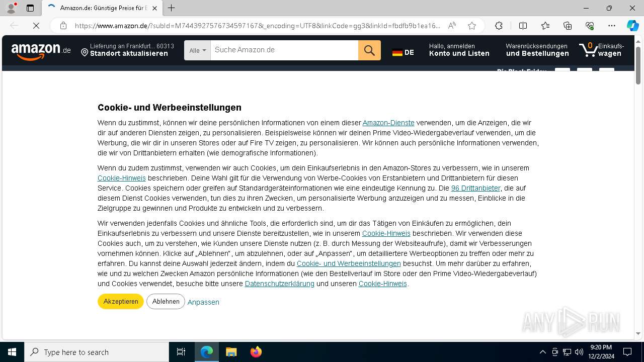Click the orange search magnifier button
The width and height of the screenshot is (644, 362).
pos(369,50)
